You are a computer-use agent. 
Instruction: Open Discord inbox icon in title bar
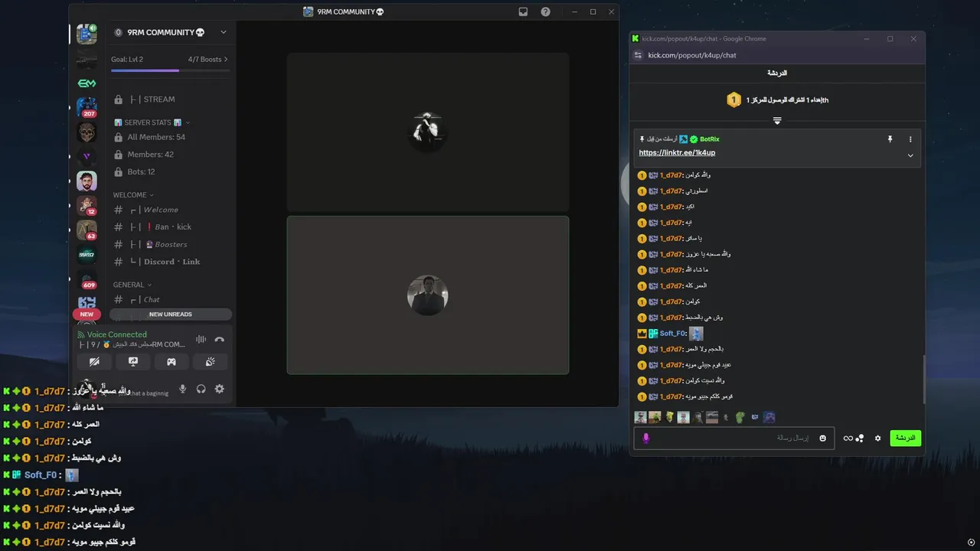click(x=523, y=11)
